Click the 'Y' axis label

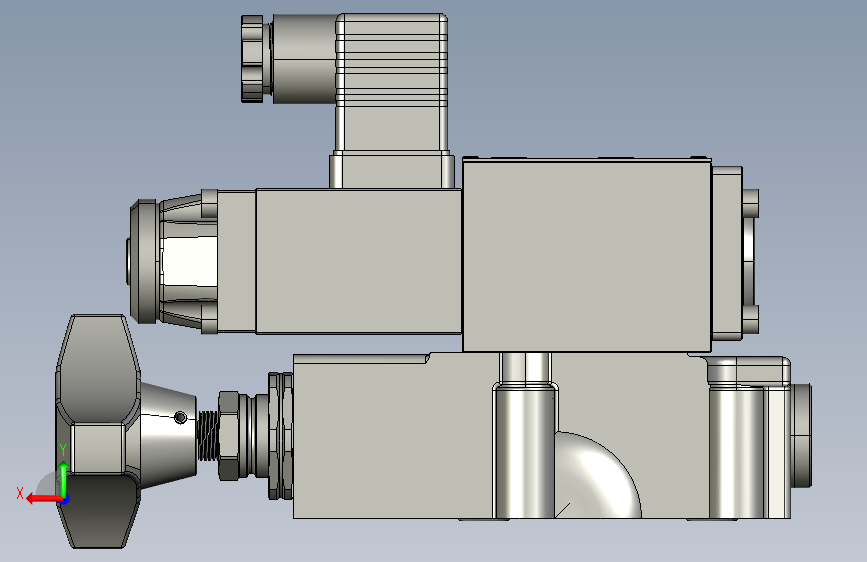point(63,450)
